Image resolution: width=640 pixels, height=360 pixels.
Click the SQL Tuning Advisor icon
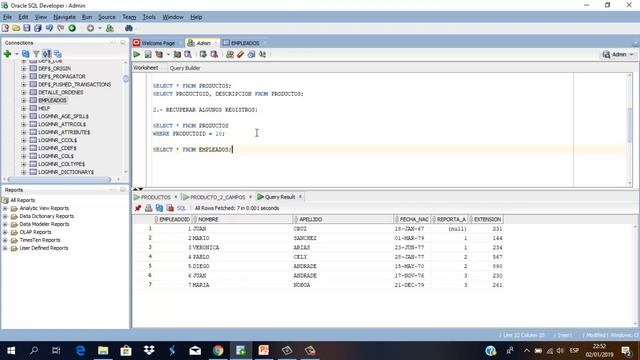click(188, 54)
